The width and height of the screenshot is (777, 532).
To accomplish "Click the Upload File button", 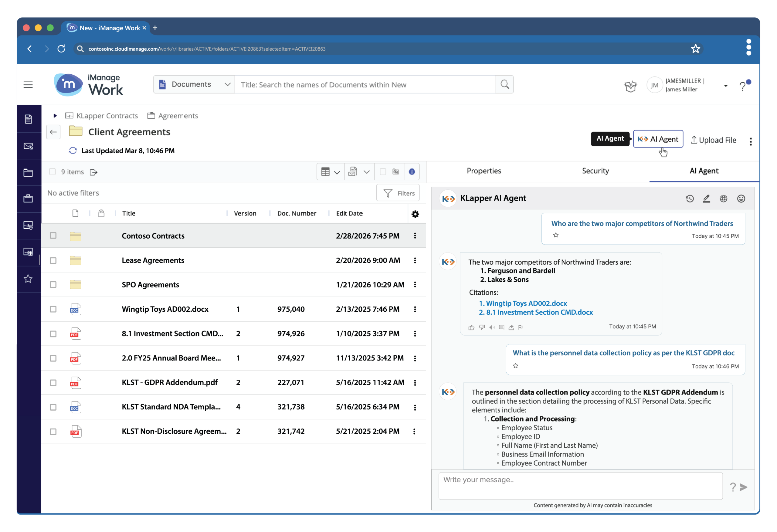I will (x=714, y=140).
